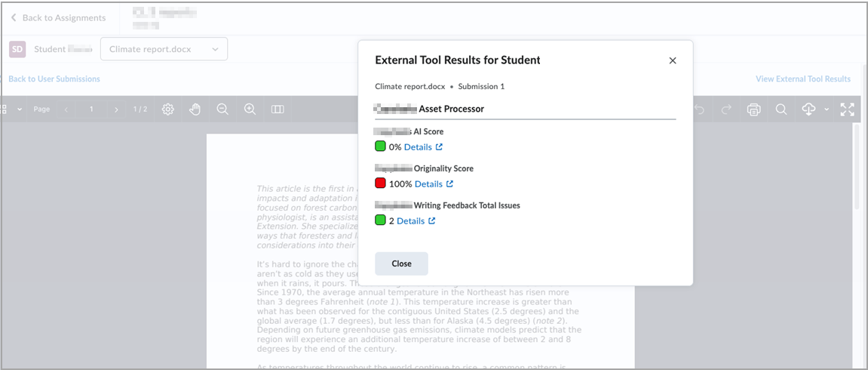Click the Close button in dialog
Viewport: 868px width, 370px height.
click(x=401, y=264)
